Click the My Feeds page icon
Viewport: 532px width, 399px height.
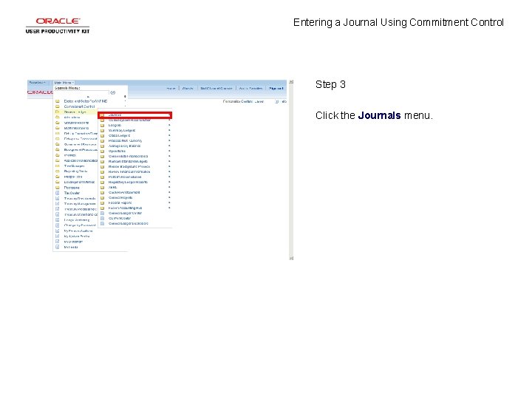click(x=58, y=247)
